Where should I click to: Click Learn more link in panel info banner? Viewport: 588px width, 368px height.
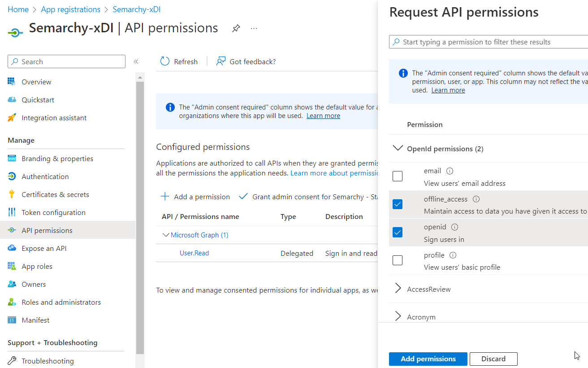448,90
